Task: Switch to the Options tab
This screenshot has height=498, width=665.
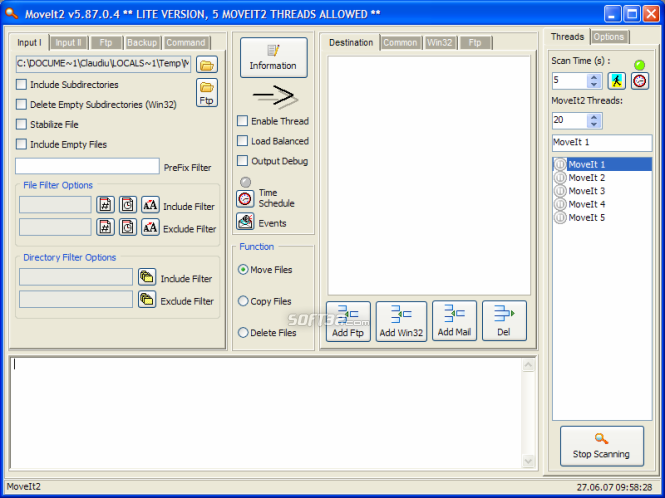Action: tap(609, 37)
